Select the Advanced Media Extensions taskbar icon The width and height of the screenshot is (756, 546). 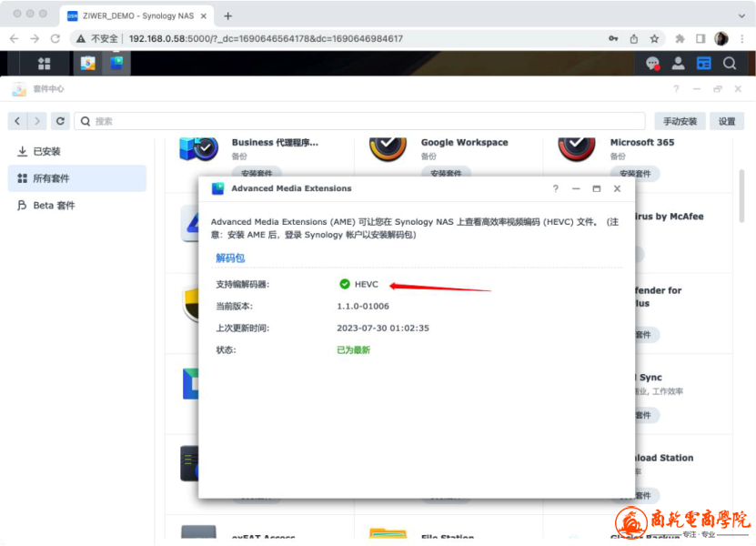pos(116,63)
